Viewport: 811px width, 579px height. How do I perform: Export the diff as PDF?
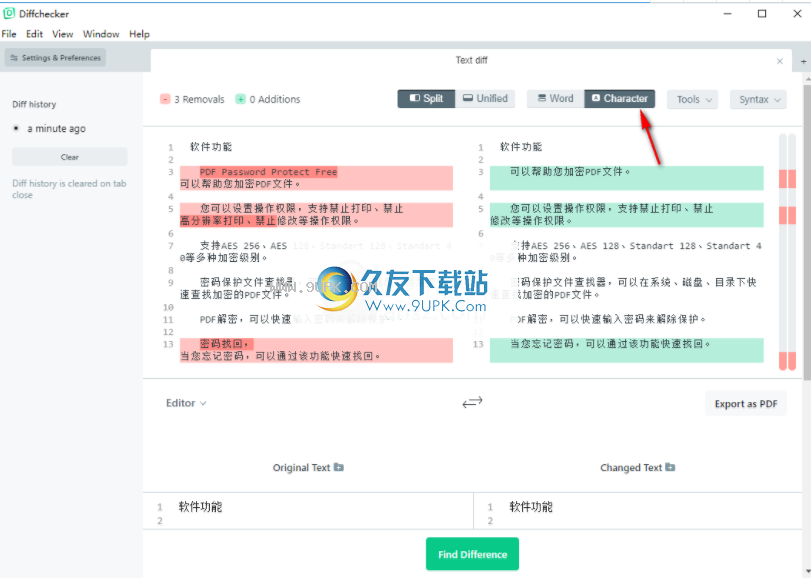[x=746, y=404]
